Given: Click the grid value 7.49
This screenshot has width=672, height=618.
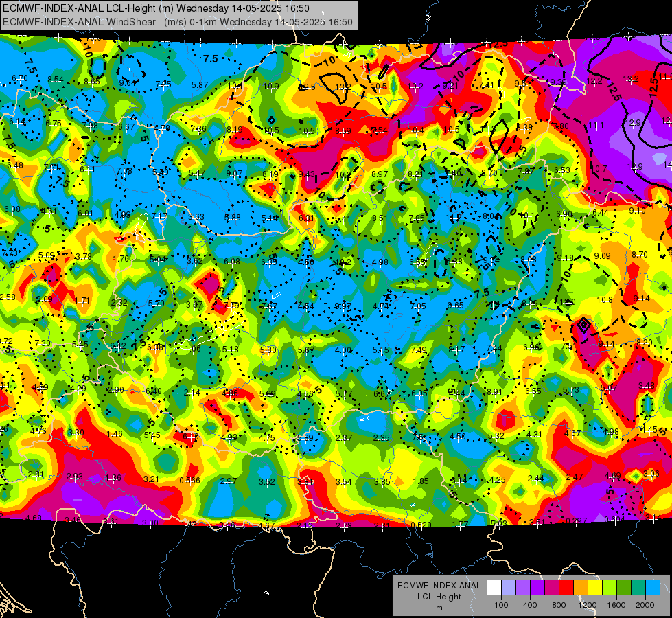Looking at the screenshot, I should pos(419,350).
